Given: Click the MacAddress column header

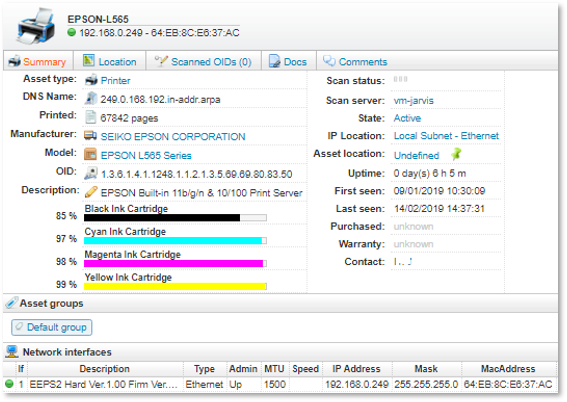Looking at the screenshot, I should (508, 369).
